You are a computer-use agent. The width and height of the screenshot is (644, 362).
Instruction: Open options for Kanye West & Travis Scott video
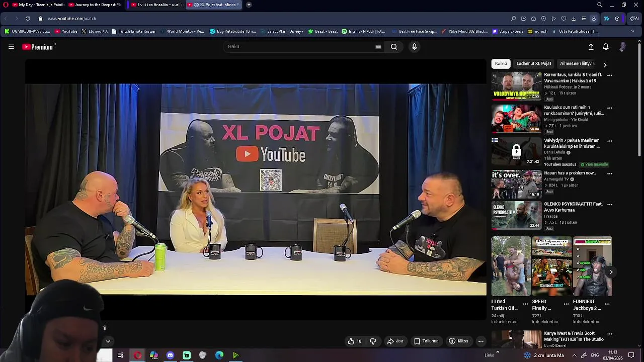point(610,333)
